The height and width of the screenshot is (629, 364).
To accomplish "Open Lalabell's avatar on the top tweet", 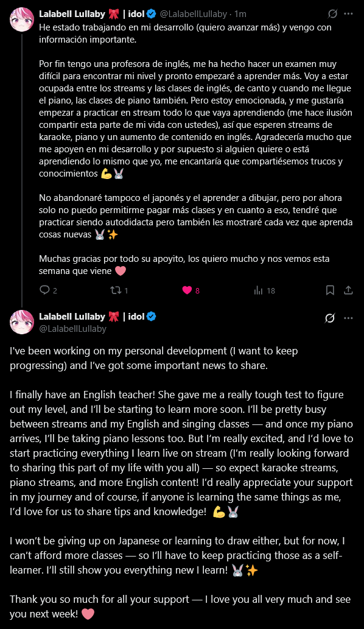I will pos(22,19).
